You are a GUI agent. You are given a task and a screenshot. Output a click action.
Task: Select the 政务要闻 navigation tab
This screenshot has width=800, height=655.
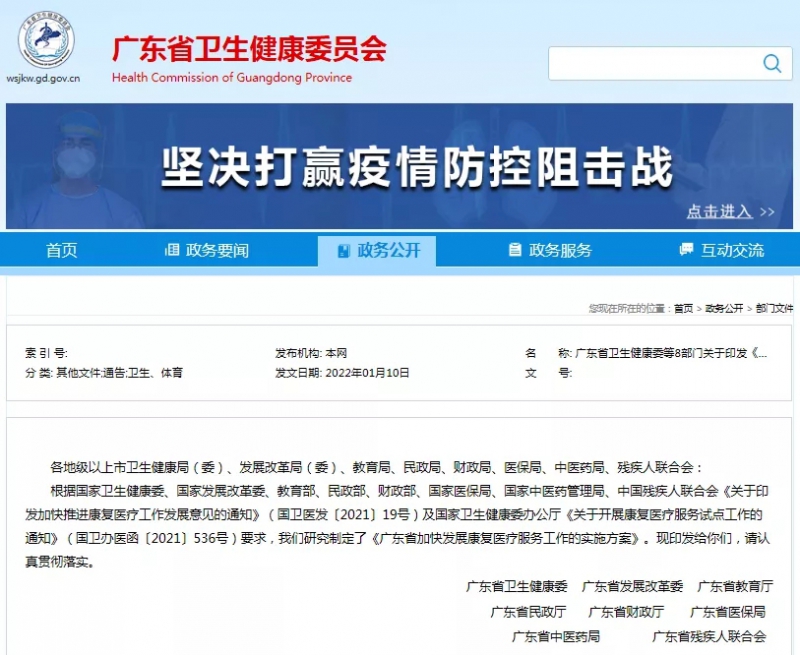pyautogui.click(x=217, y=251)
